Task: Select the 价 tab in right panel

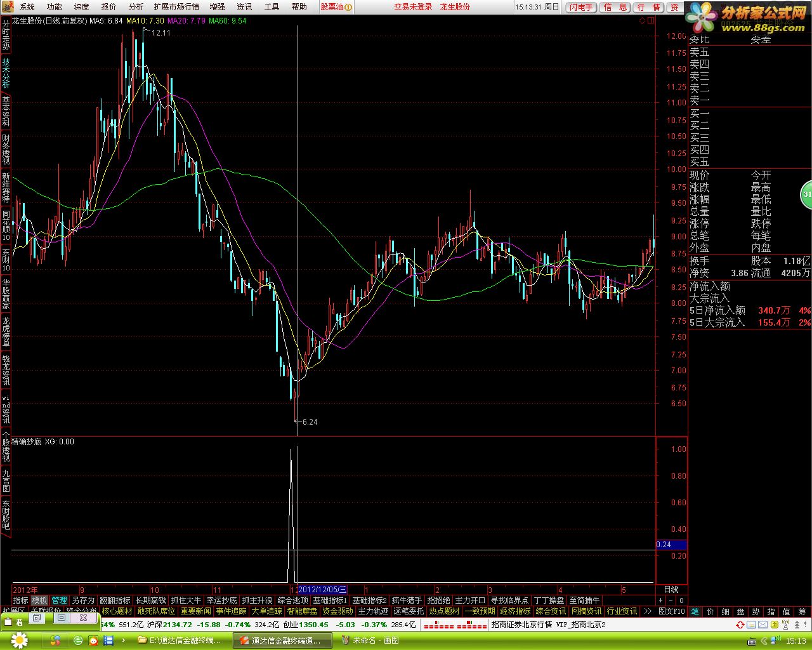Action: click(x=710, y=611)
